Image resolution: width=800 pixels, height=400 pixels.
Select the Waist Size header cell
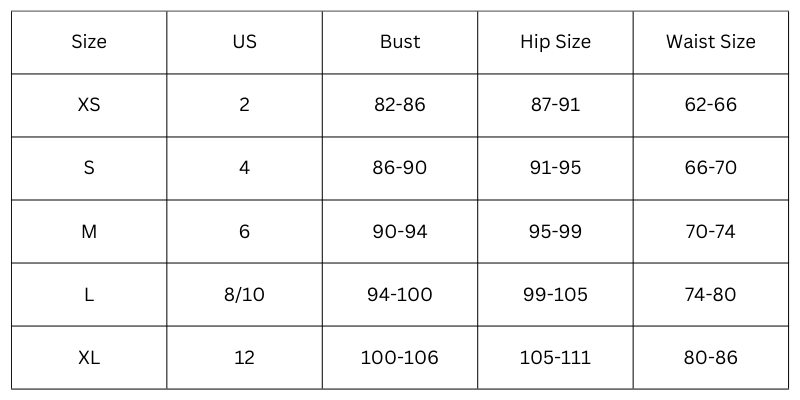(711, 42)
